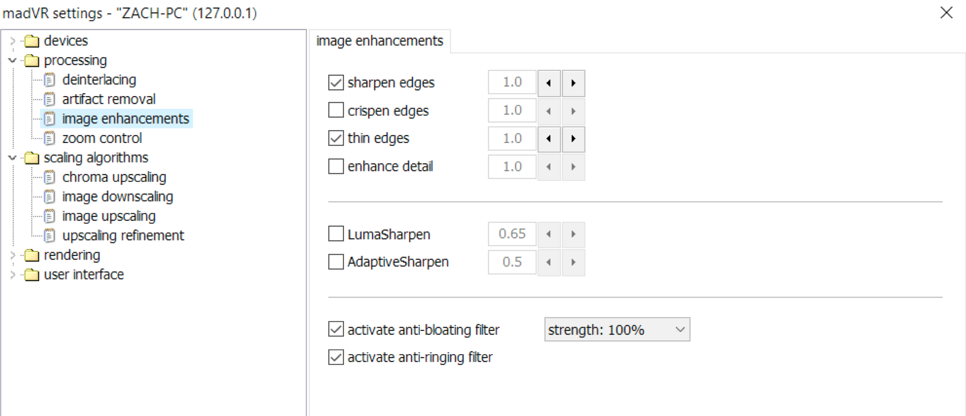Click the image downscaling page icon
The height and width of the screenshot is (416, 966).
click(x=50, y=197)
